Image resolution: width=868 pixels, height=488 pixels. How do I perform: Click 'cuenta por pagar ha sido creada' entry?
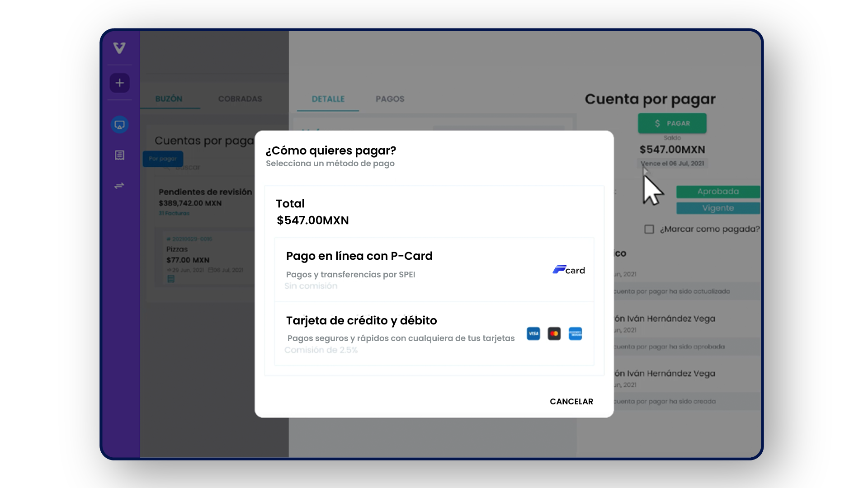[x=665, y=402]
